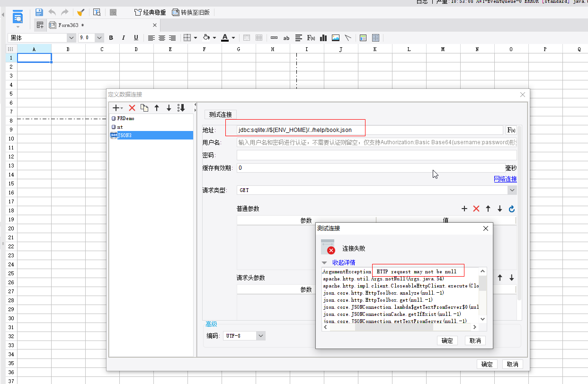
Task: Click the Save icon in the top toolbar
Action: 39,12
